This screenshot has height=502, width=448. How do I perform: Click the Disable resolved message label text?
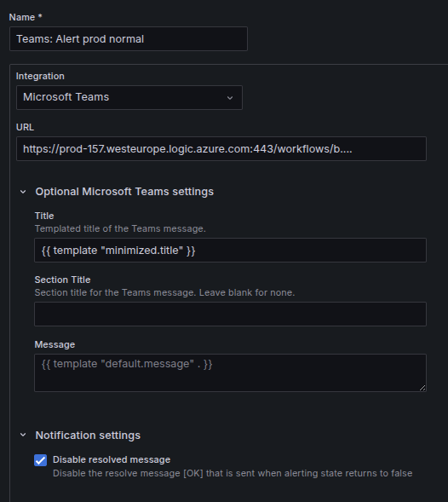click(x=112, y=459)
